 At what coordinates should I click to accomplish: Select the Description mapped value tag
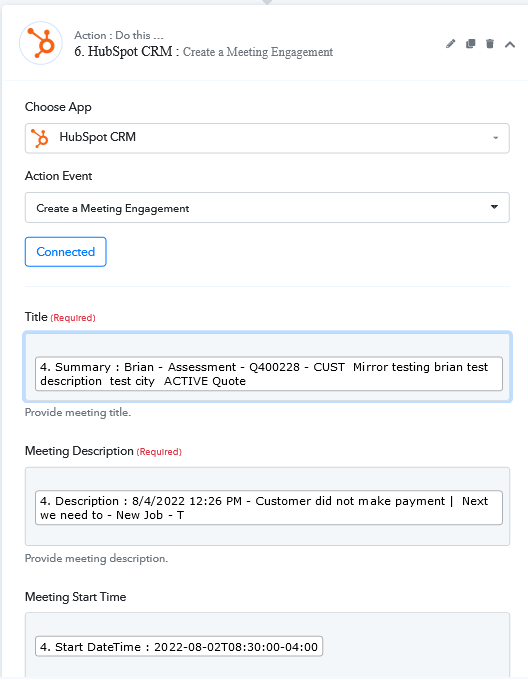tap(269, 508)
